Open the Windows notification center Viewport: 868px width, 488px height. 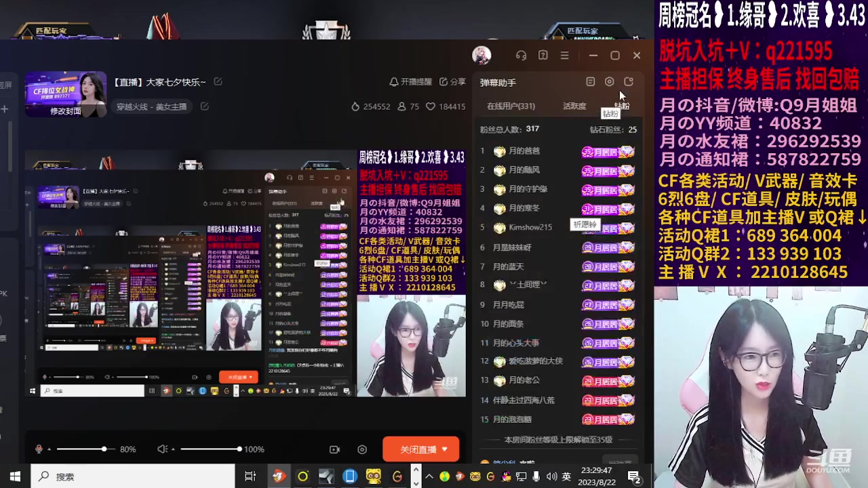(x=634, y=477)
